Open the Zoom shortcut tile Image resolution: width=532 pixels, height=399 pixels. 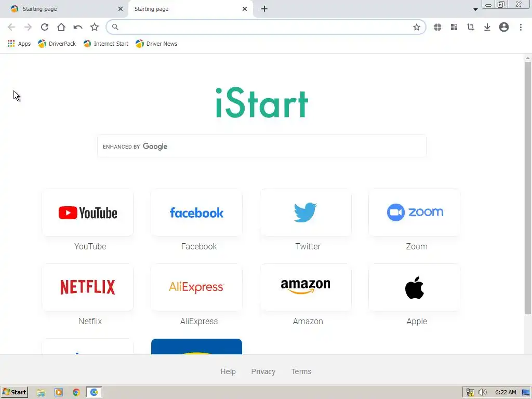click(x=414, y=212)
